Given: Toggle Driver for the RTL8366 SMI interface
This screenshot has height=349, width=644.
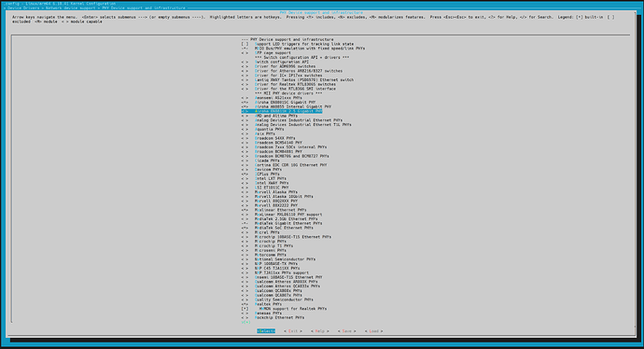Looking at the screenshot, I should tap(288, 89).
